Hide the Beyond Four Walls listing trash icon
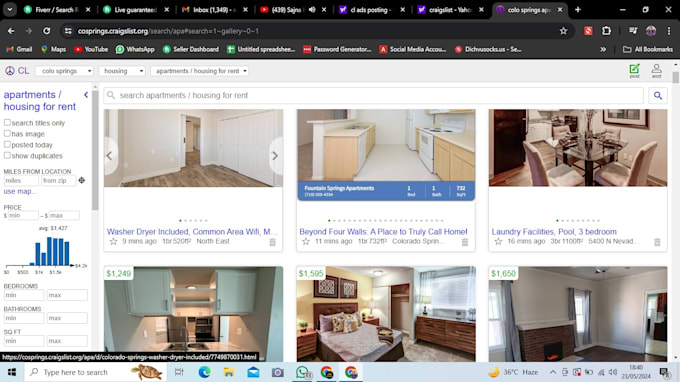680x382 pixels. point(465,242)
